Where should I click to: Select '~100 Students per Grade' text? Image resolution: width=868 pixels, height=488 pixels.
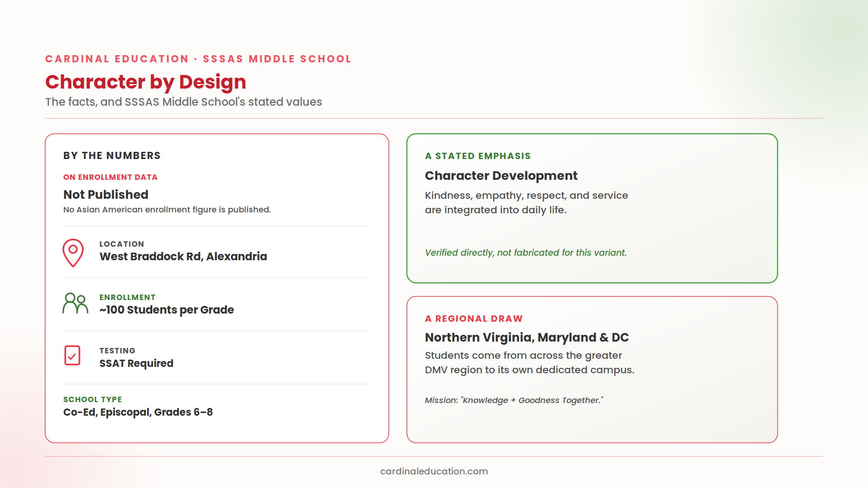(x=166, y=310)
